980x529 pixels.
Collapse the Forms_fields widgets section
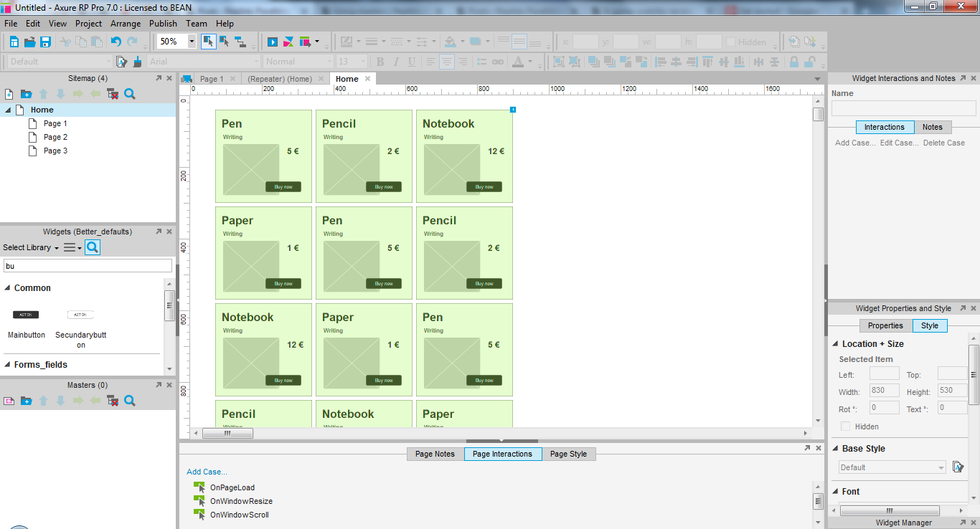(8, 365)
